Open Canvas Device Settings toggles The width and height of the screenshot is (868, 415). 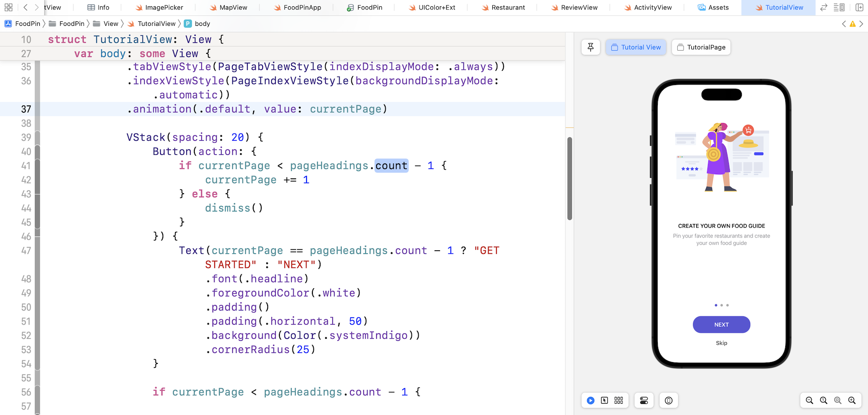tap(644, 401)
